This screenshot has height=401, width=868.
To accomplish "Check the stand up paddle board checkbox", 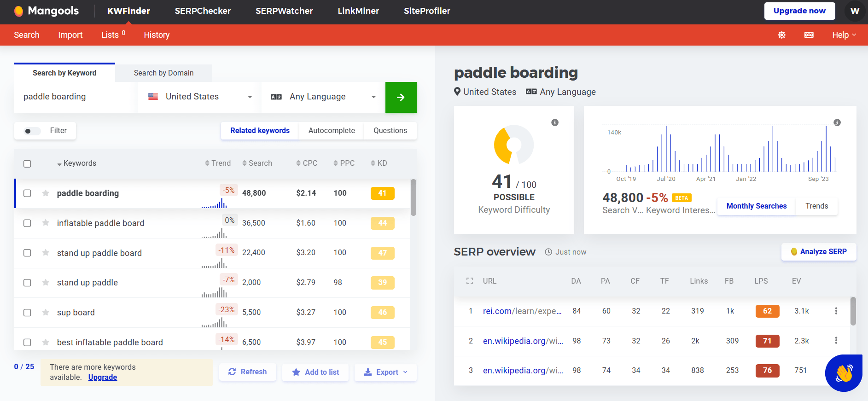I will click(27, 253).
